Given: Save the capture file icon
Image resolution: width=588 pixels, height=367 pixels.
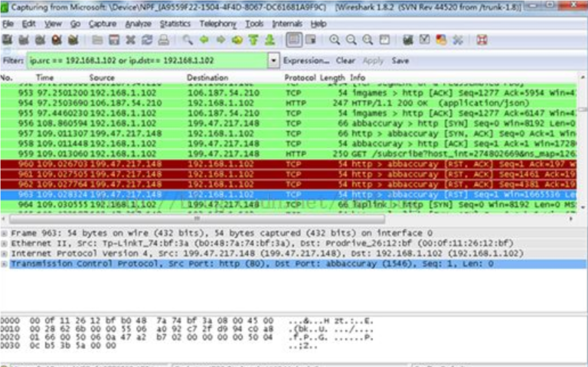Looking at the screenshot, I should coord(114,39).
